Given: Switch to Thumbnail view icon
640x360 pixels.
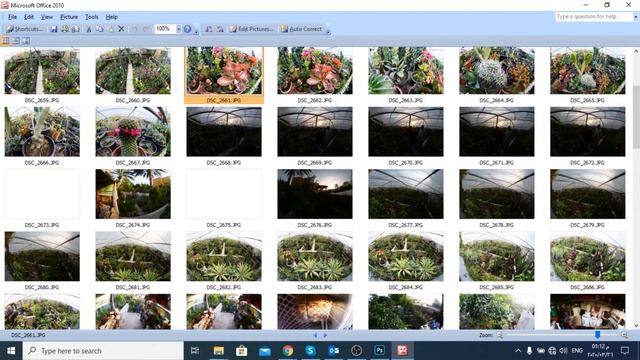Looking at the screenshot, I should (6, 40).
